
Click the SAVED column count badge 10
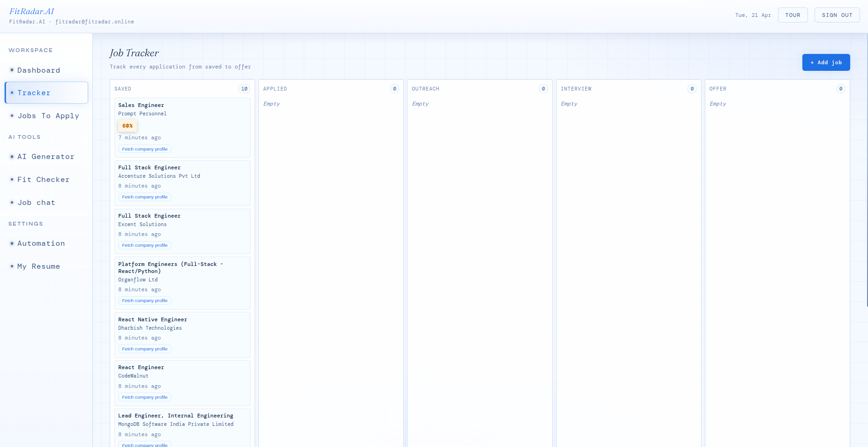click(244, 89)
